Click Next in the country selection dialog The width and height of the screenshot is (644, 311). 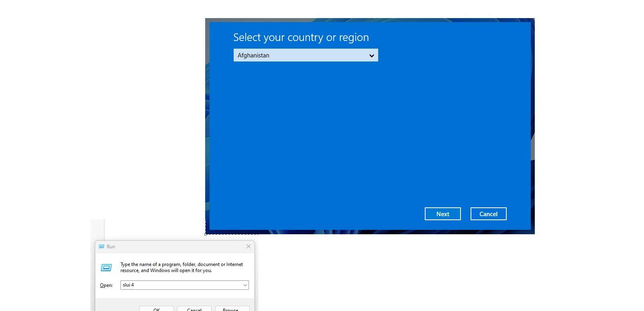[442, 214]
